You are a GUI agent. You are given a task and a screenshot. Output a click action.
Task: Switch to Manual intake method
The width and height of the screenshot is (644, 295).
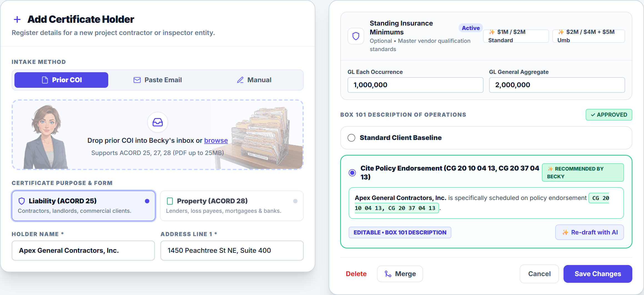254,80
